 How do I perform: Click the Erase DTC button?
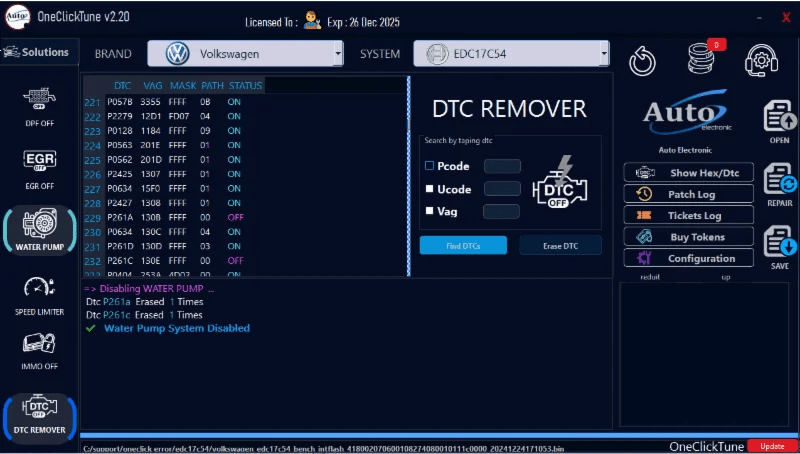tap(561, 246)
